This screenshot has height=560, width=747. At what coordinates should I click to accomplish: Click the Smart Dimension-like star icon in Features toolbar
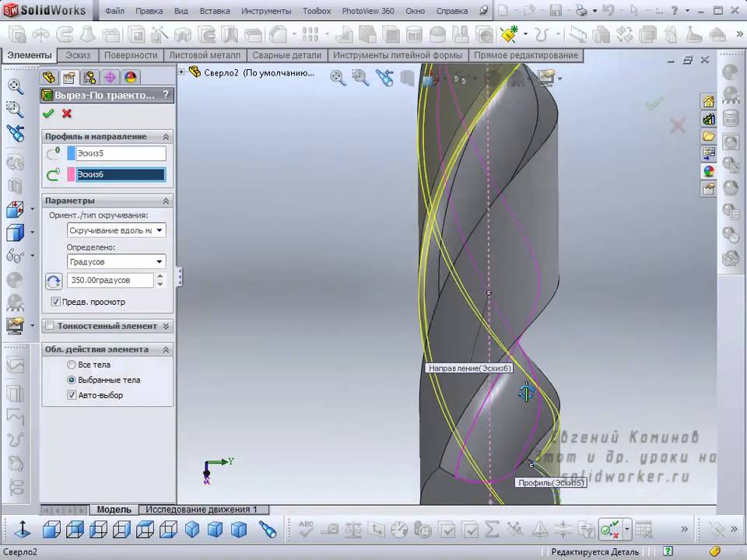tap(509, 33)
